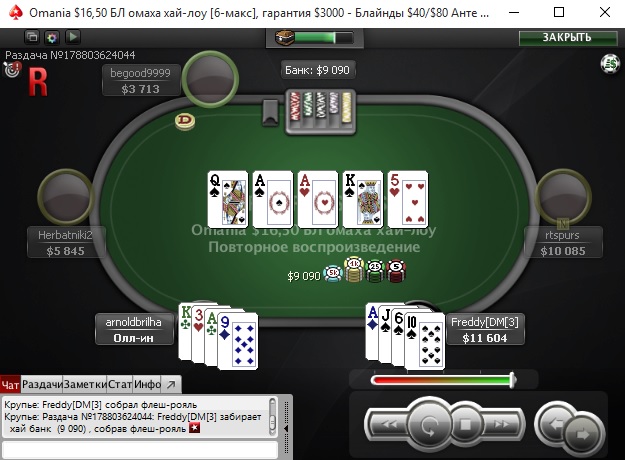Open the window layout icon in toolbar

point(32,37)
